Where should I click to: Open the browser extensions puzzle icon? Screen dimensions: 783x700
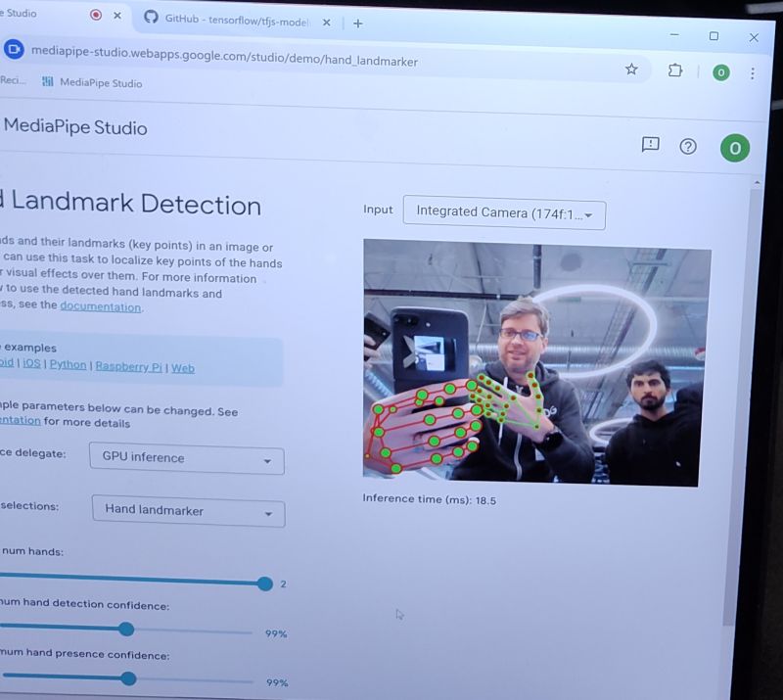[x=675, y=70]
